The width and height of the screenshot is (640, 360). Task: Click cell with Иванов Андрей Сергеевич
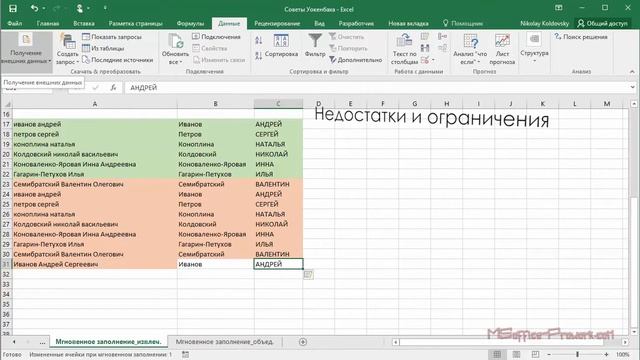coord(95,264)
